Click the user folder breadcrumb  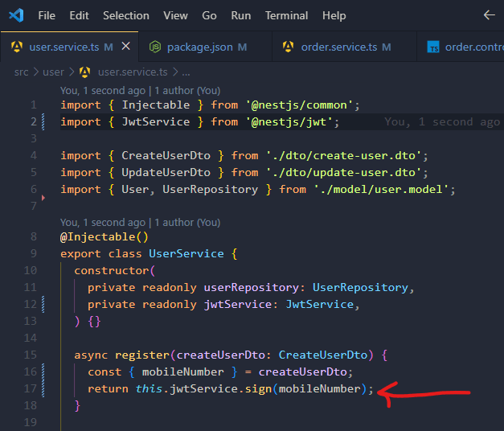click(53, 72)
